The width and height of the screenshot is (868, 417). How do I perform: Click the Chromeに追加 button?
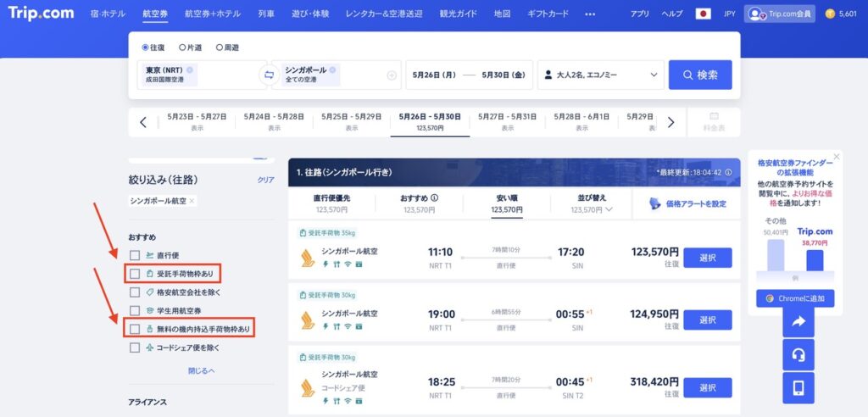click(x=795, y=298)
